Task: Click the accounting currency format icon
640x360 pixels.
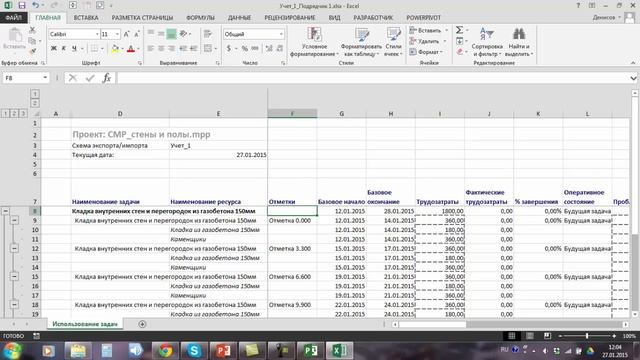Action: (229, 49)
